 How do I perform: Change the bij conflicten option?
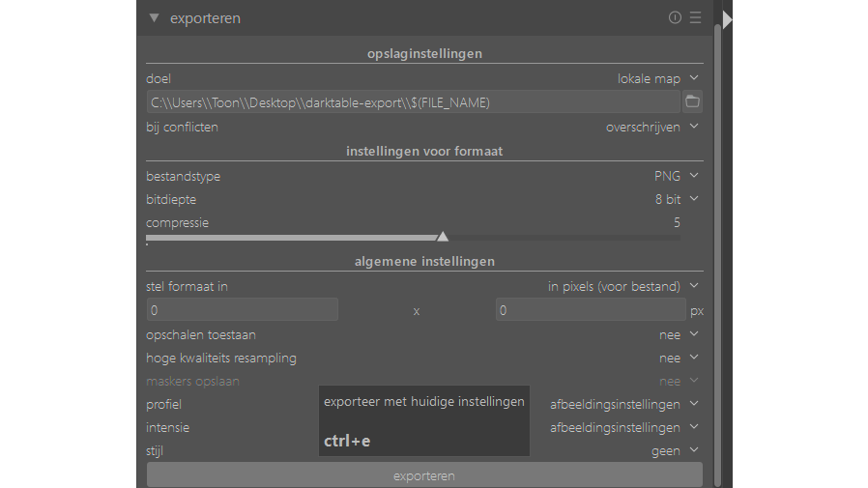651,127
